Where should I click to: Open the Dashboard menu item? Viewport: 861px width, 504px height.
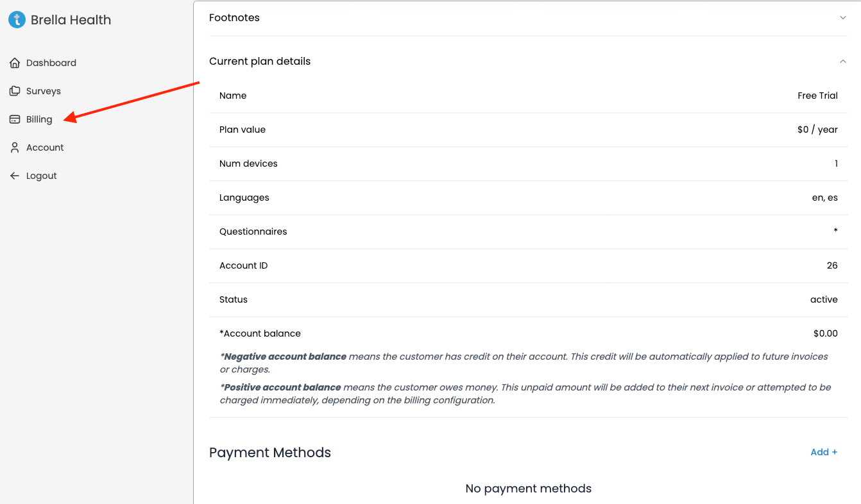(x=51, y=63)
